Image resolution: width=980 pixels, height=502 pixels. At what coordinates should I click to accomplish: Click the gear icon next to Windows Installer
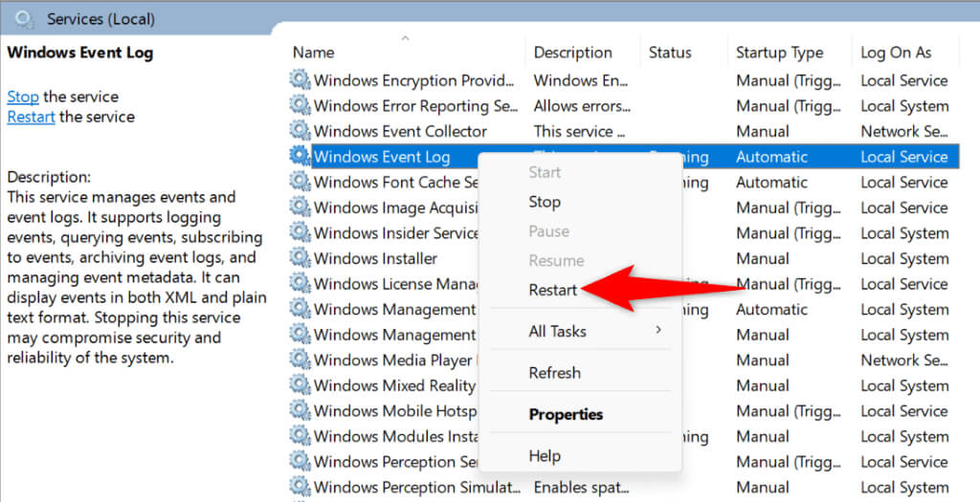click(x=300, y=258)
